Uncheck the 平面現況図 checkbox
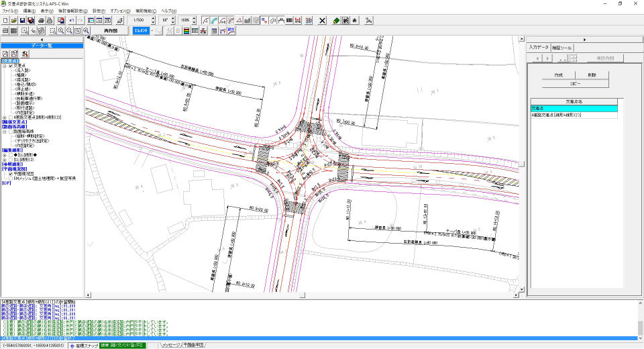 click(x=11, y=174)
